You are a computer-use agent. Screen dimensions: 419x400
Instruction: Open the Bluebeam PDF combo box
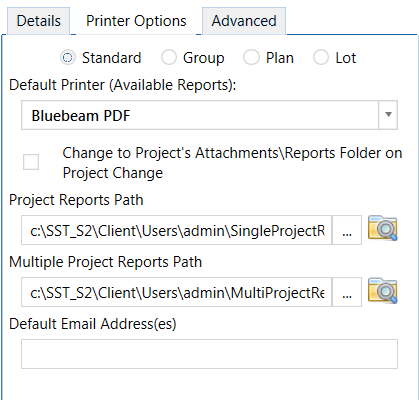tap(209, 115)
